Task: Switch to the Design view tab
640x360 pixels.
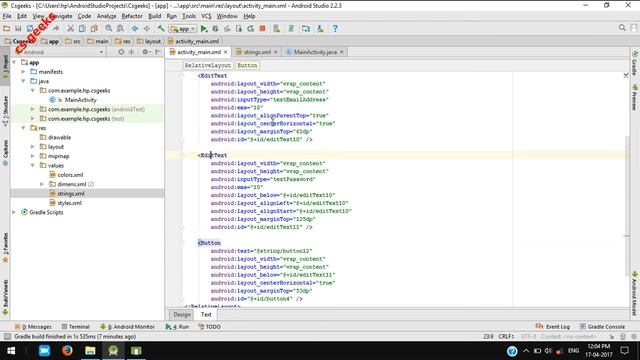Action: click(x=182, y=314)
